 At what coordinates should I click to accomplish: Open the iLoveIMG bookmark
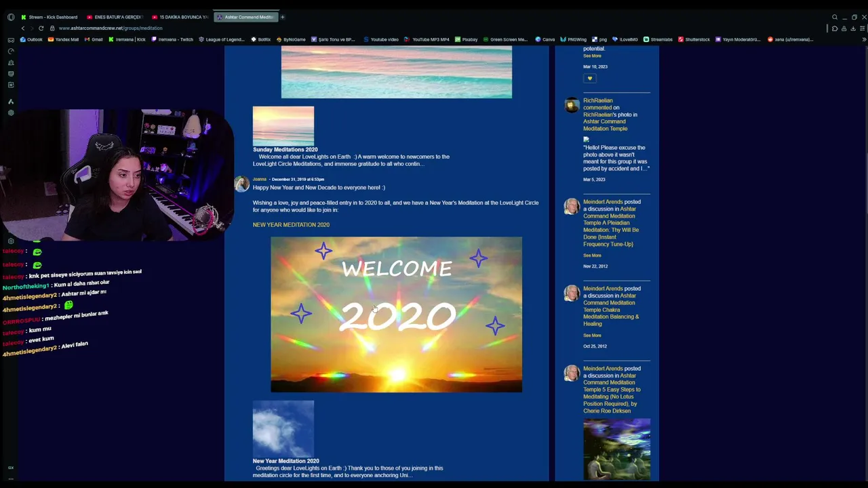[625, 39]
